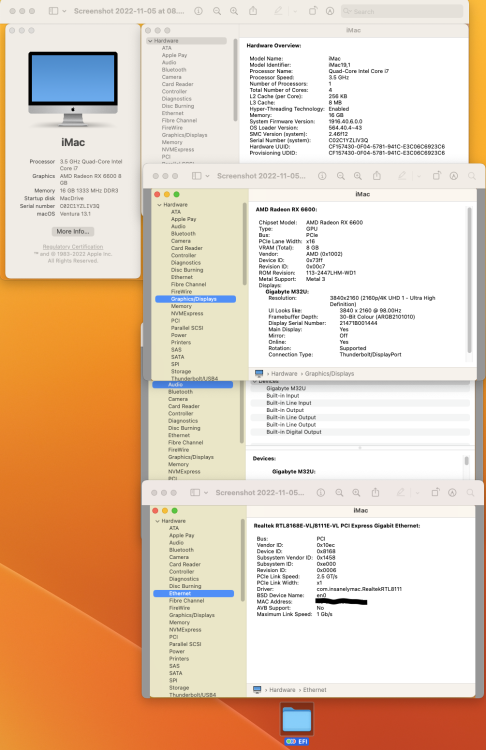Viewport: 486px width, 750px height.
Task: Open highlight chevron in the Radeon RX 6600 window
Action: pos(419,176)
